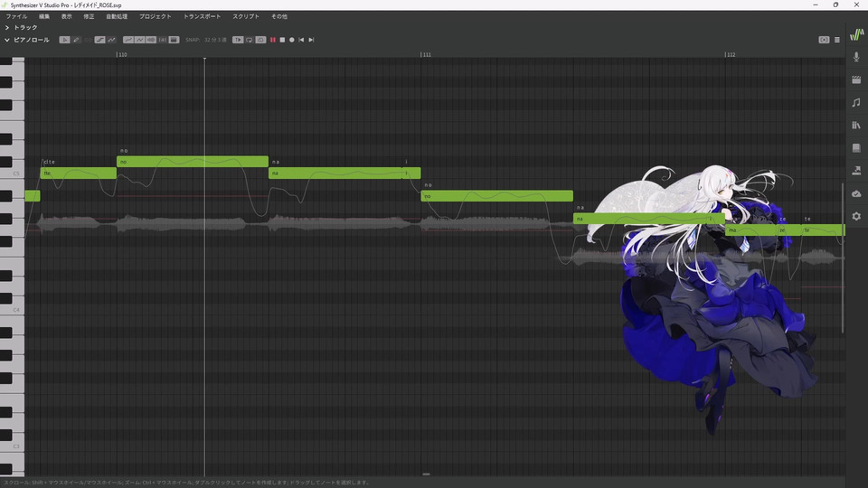Jump to start with skip-back button
This screenshot has width=868, height=488.
click(301, 40)
